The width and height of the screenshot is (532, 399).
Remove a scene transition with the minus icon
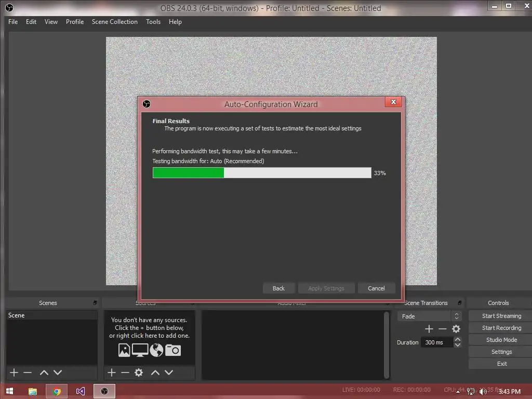pos(443,329)
